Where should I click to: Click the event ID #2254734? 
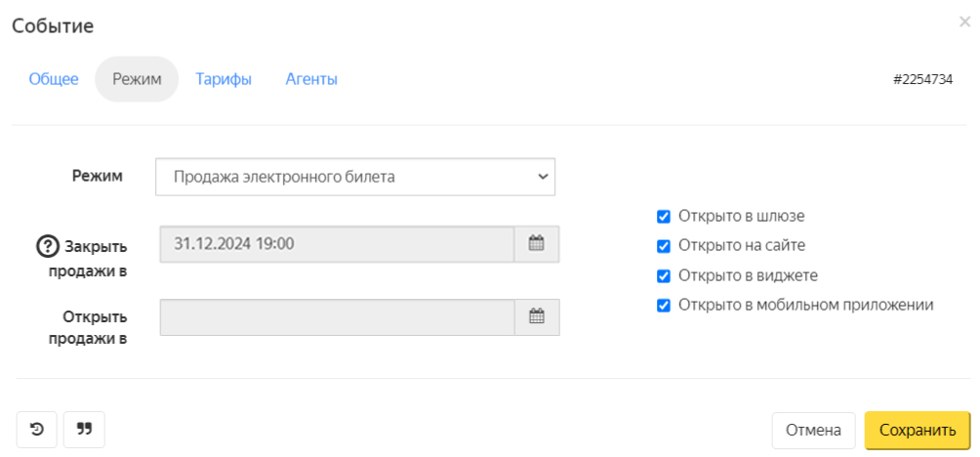(922, 80)
